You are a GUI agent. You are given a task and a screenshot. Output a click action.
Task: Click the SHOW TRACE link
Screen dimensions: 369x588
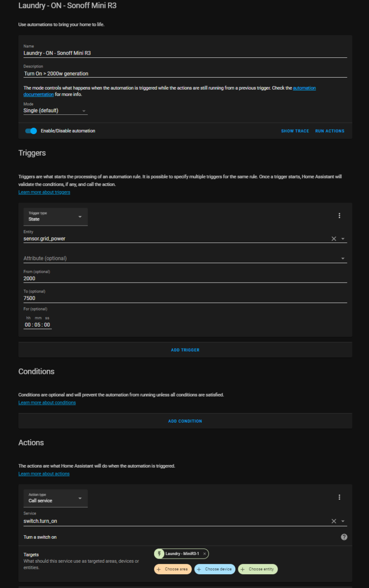[x=295, y=130]
